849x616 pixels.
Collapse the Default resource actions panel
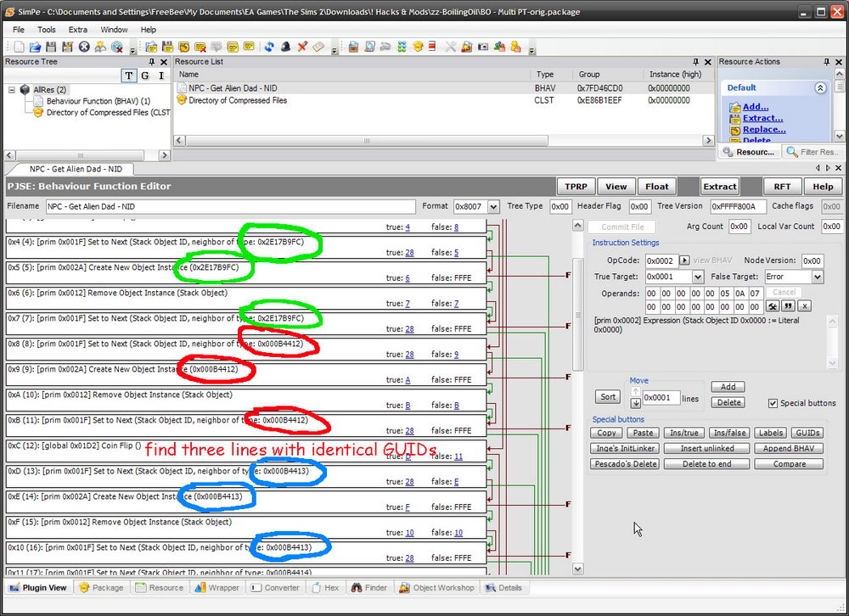(820, 87)
